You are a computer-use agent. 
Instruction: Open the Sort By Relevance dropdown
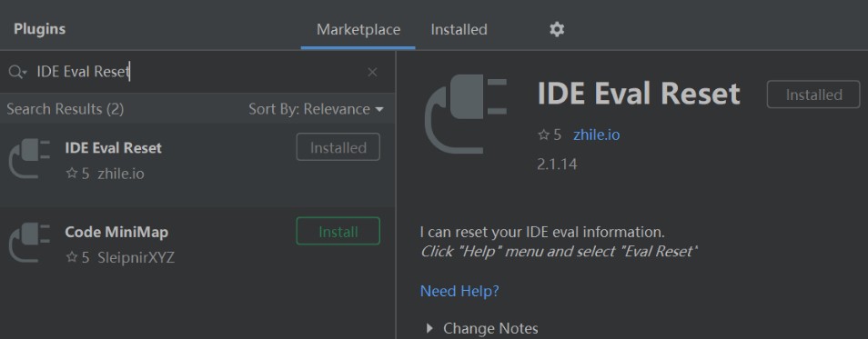[316, 109]
